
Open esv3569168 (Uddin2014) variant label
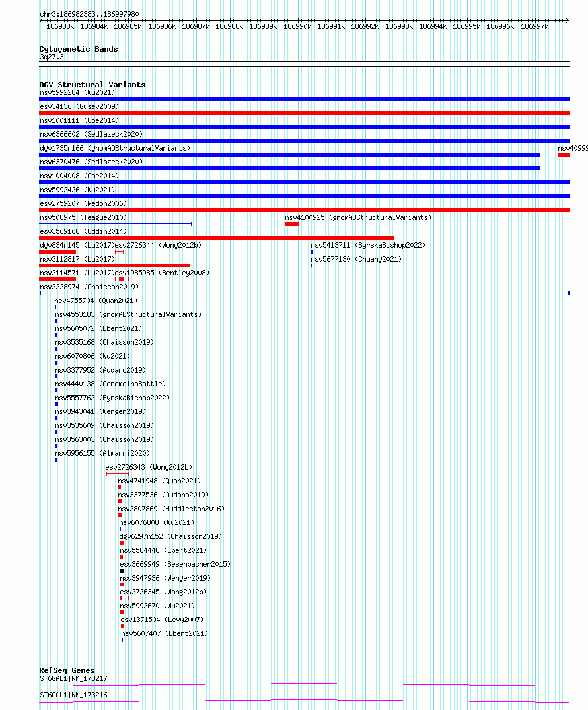pyautogui.click(x=83, y=231)
